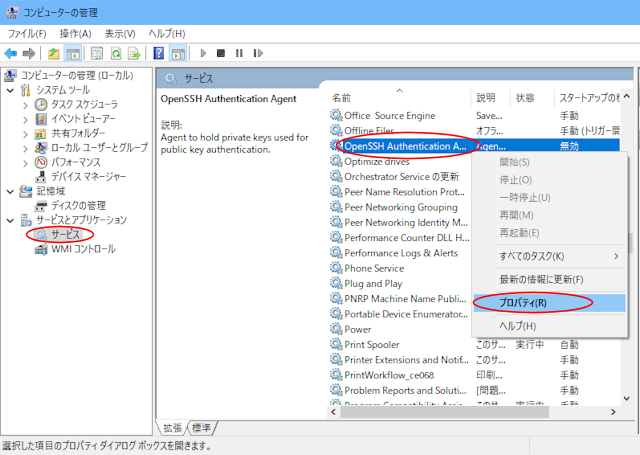Click the horizontal scrollbar thumb
This screenshot has height=455, width=640.
pos(444,412)
